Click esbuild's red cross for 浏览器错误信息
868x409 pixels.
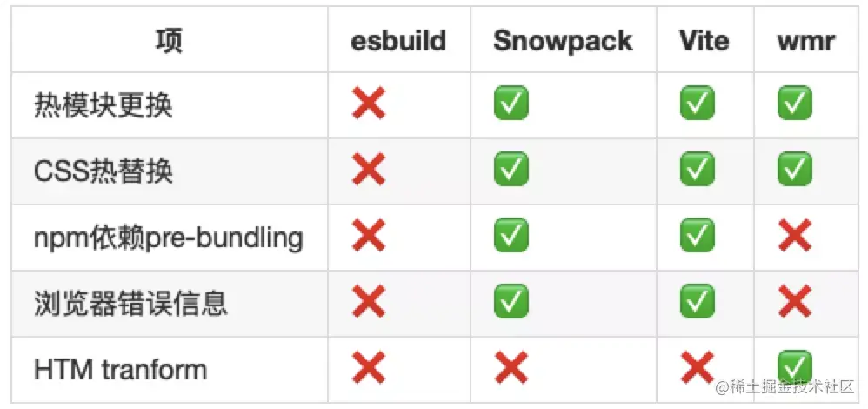368,301
